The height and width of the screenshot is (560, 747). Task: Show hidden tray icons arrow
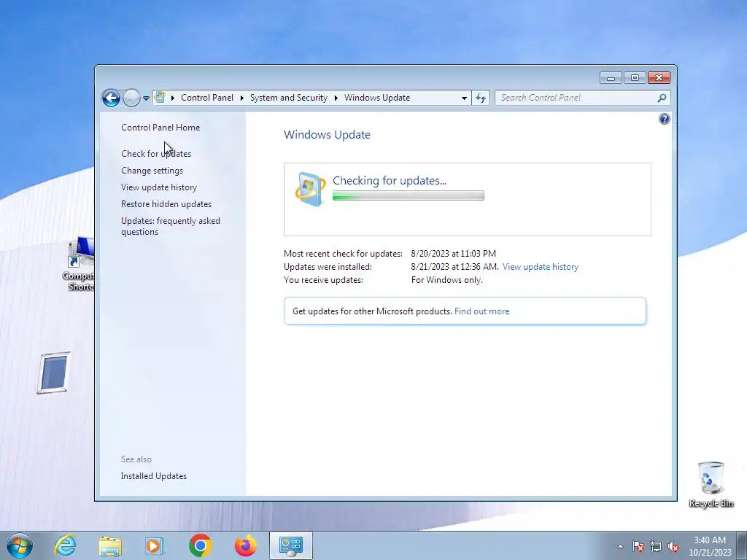[620, 546]
